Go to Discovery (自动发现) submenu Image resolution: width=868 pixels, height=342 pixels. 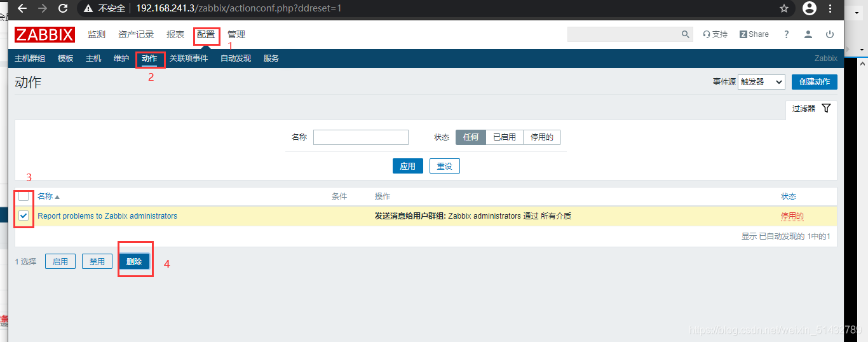point(236,58)
